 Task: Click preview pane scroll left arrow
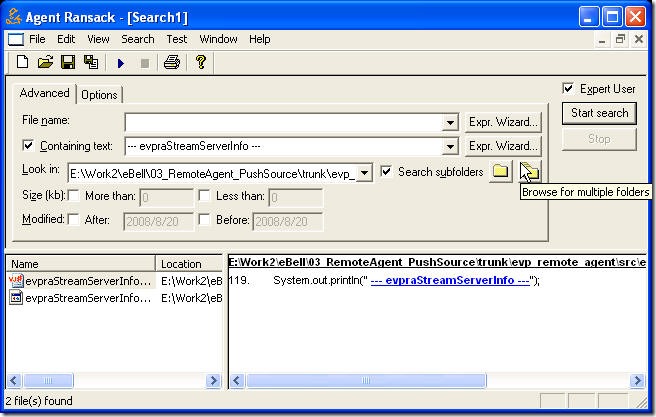237,381
